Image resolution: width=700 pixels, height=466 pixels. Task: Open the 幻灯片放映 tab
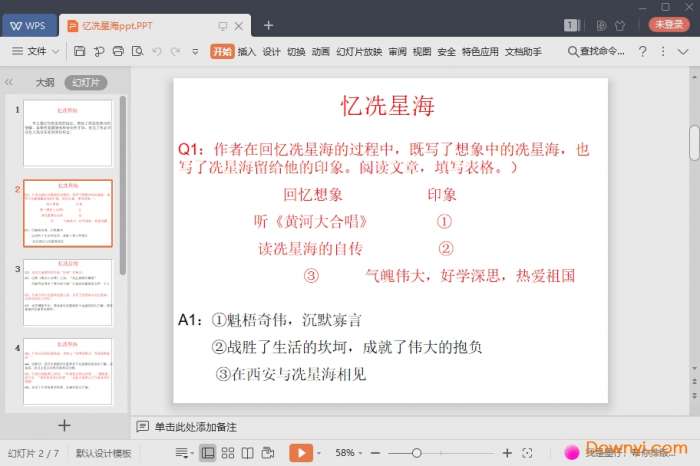359,52
